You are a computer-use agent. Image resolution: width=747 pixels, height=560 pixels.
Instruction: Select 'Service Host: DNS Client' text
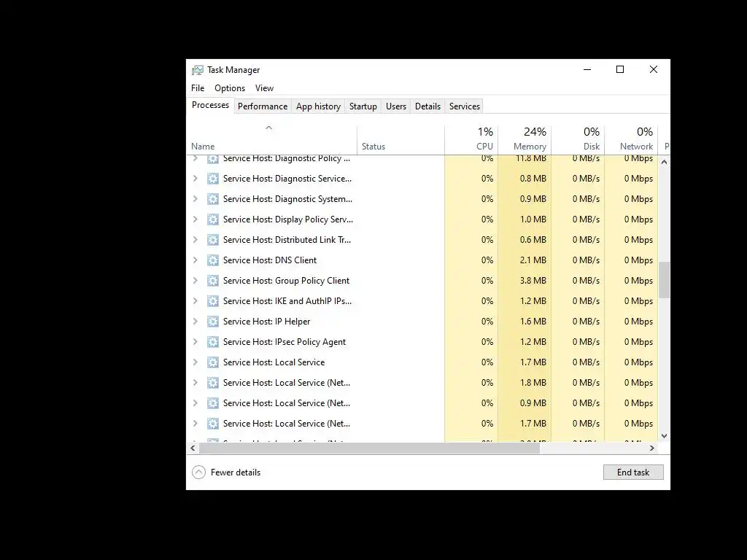pyautogui.click(x=270, y=260)
